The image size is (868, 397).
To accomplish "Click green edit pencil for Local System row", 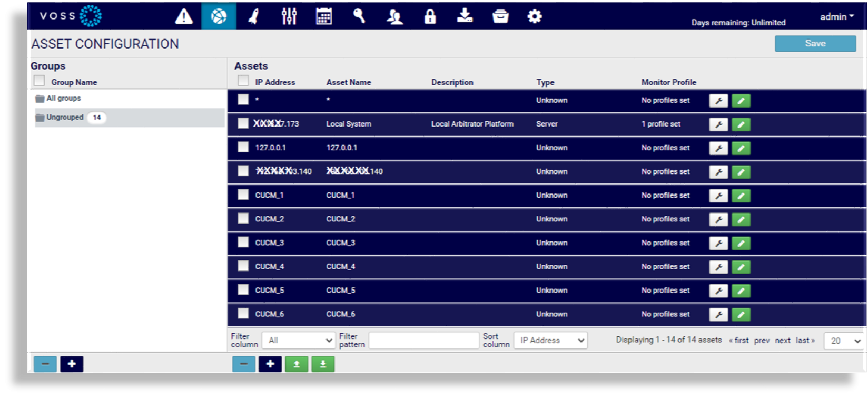I will coord(741,124).
